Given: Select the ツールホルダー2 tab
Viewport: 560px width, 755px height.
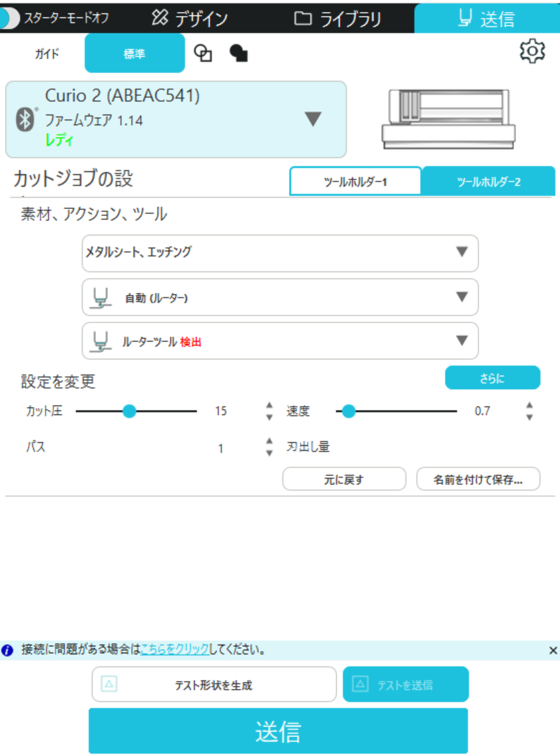Looking at the screenshot, I should (x=489, y=181).
